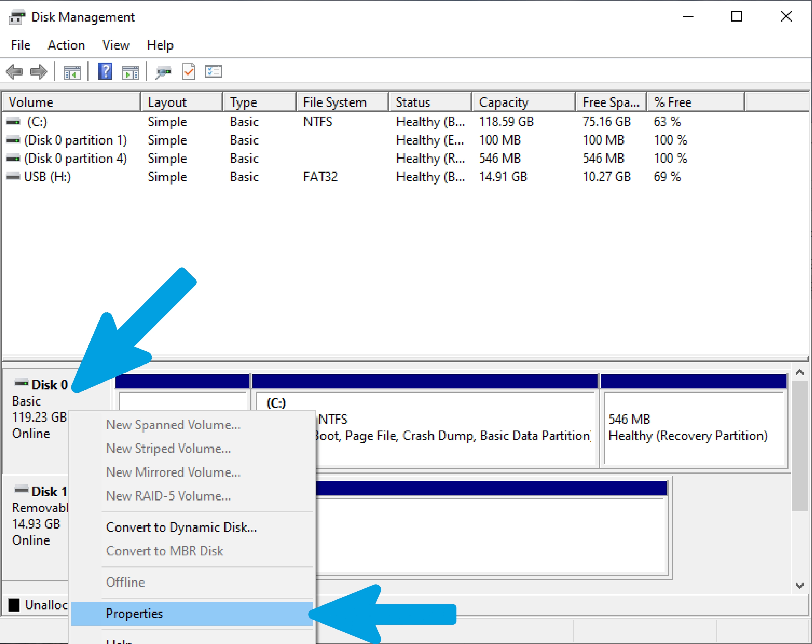
Task: Click the 75.16 GB free space cell
Action: [606, 122]
